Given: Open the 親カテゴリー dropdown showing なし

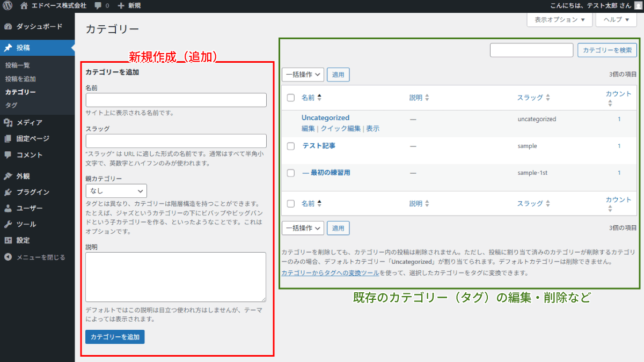Looking at the screenshot, I should 116,190.
